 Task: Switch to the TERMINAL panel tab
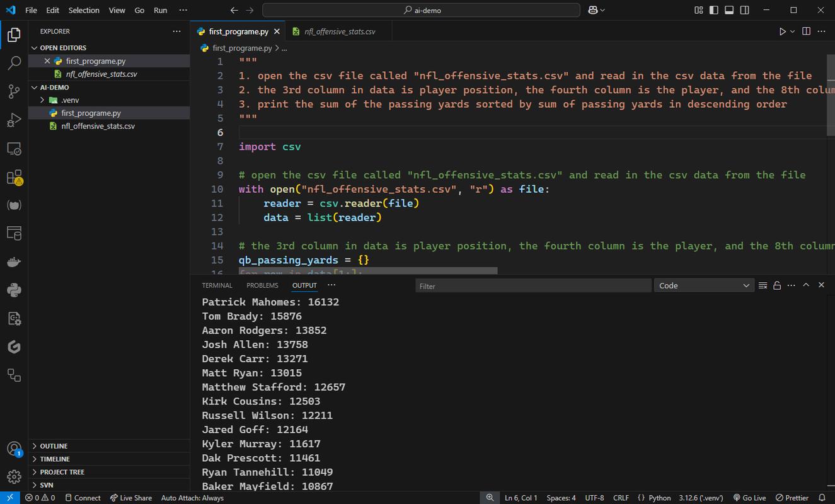tap(217, 285)
